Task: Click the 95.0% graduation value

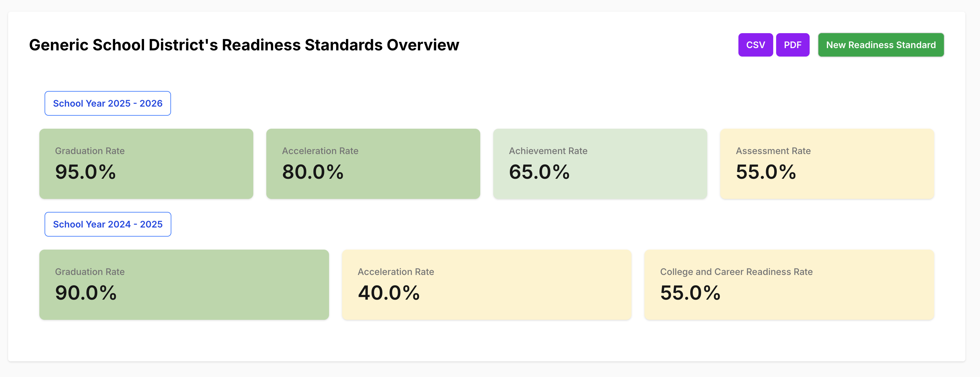Action: [85, 172]
